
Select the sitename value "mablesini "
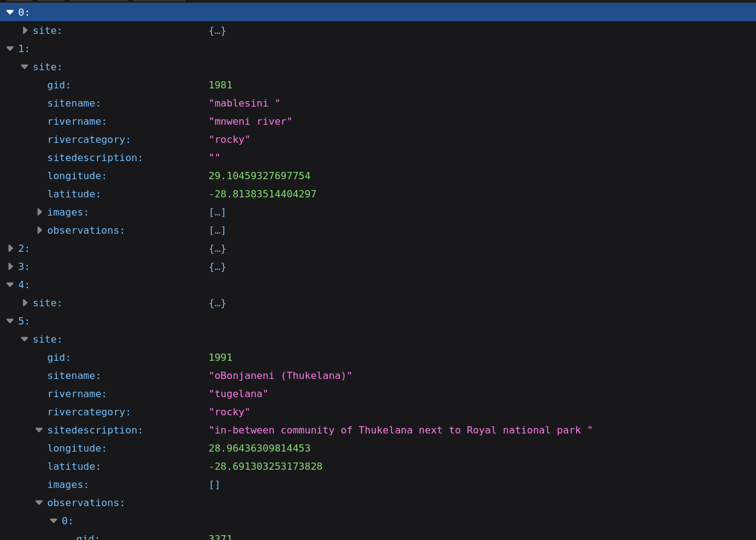click(x=245, y=104)
